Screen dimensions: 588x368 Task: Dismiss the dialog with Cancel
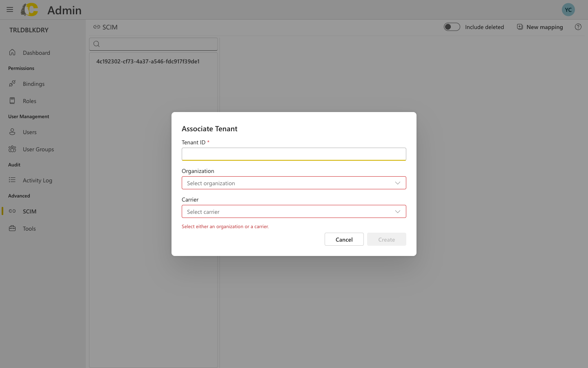[344, 239]
